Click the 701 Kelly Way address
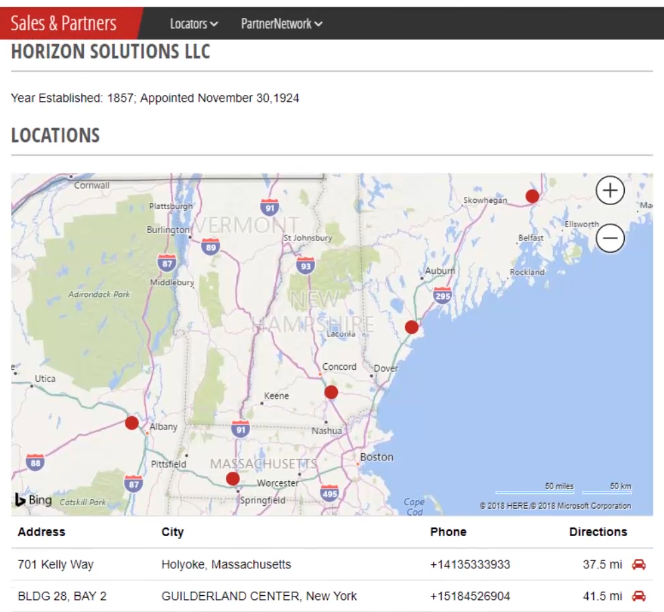Viewport: 664px width, 612px height. pyautogui.click(x=55, y=565)
